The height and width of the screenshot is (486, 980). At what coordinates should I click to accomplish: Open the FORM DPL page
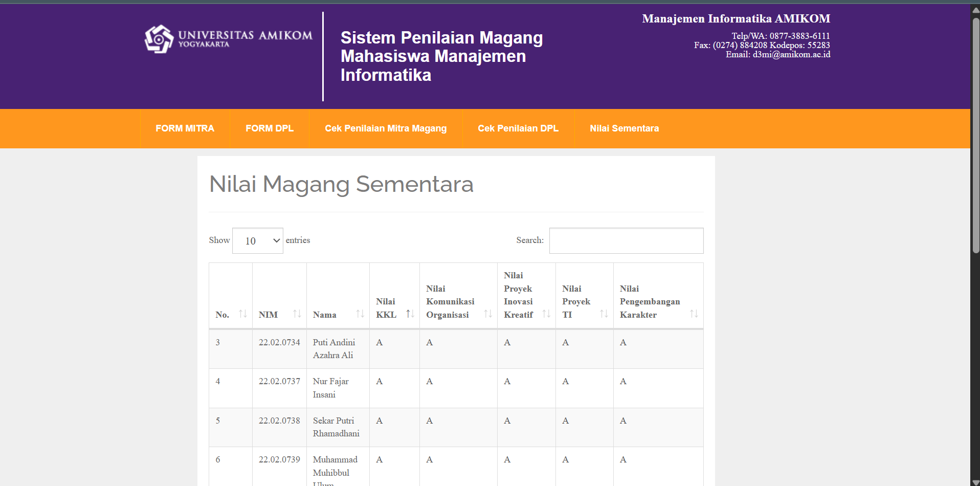(x=270, y=128)
